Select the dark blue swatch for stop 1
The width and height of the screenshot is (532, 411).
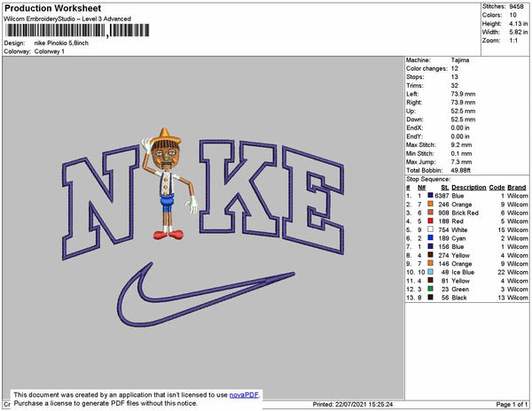coord(430,196)
